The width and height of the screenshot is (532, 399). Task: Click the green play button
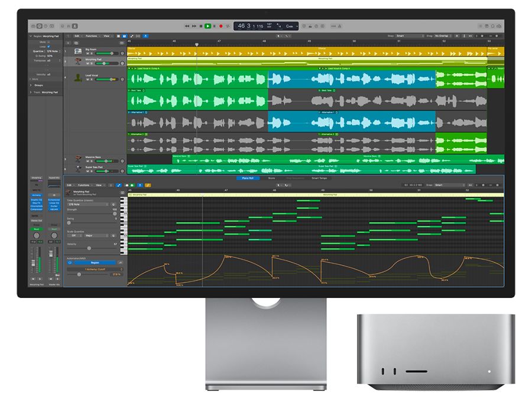coord(207,26)
